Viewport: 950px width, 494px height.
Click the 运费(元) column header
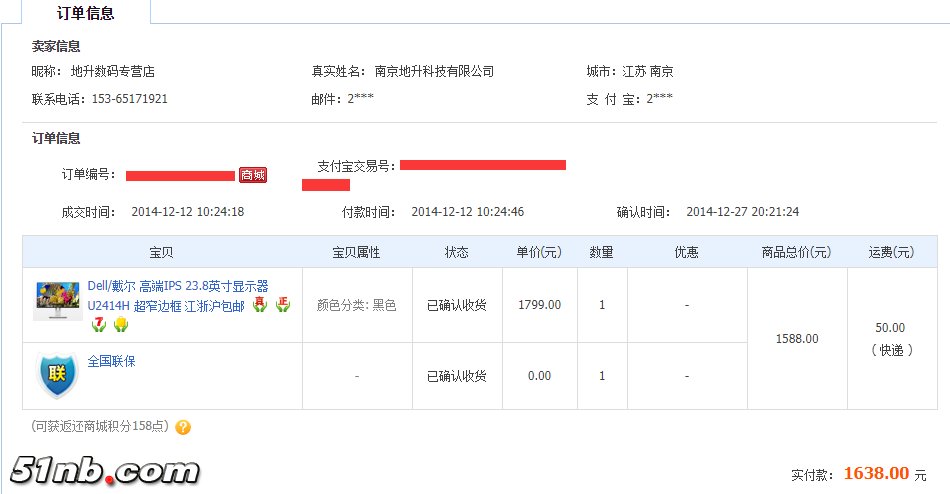point(890,252)
